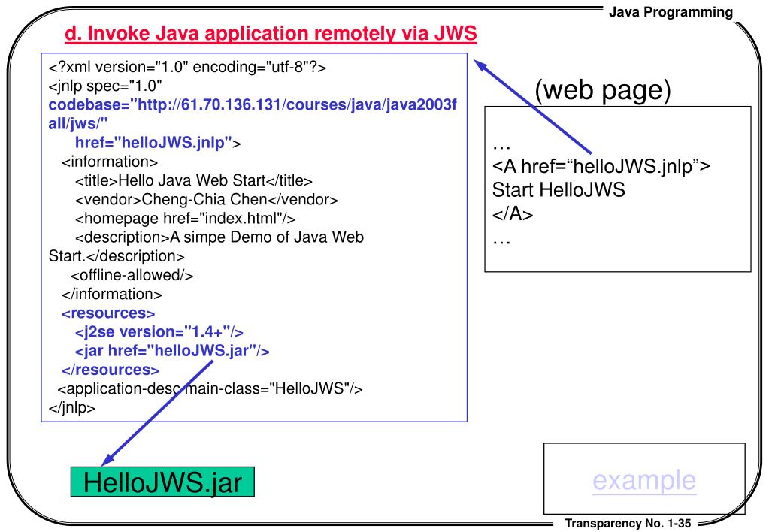Image resolution: width=769 pixels, height=532 pixels.
Task: Click the blue opening <resources> tag
Action: [x=108, y=313]
